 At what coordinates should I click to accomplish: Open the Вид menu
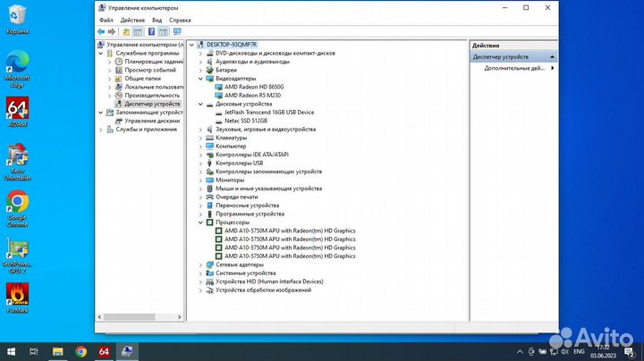(x=157, y=20)
